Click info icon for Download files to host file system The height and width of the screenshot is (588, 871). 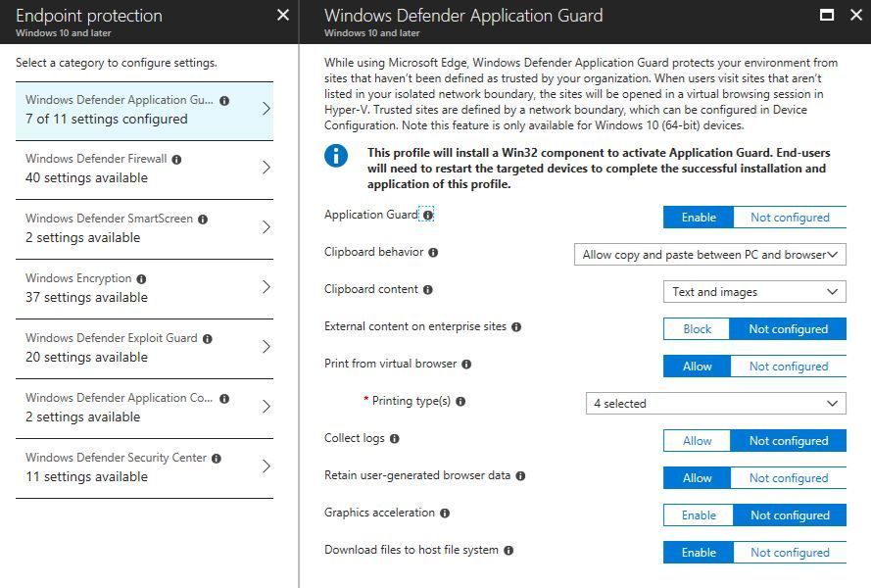tap(508, 550)
